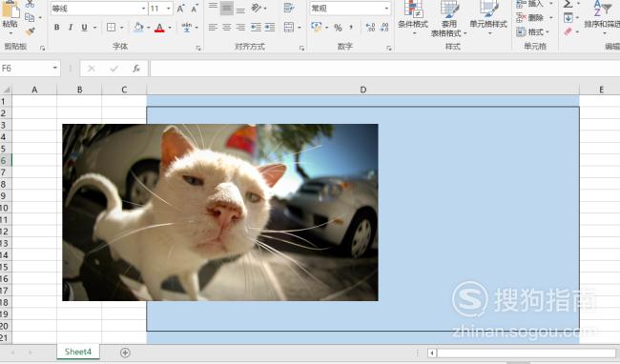The height and width of the screenshot is (364, 620).
Task: Click the AutoSum sigma icon
Action: [x=568, y=5]
